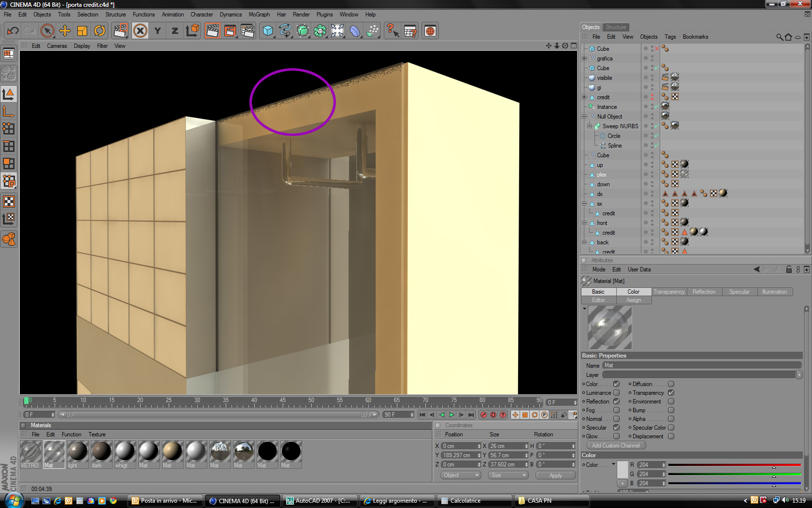
Task: Collapse the Null Object tree node
Action: [584, 117]
